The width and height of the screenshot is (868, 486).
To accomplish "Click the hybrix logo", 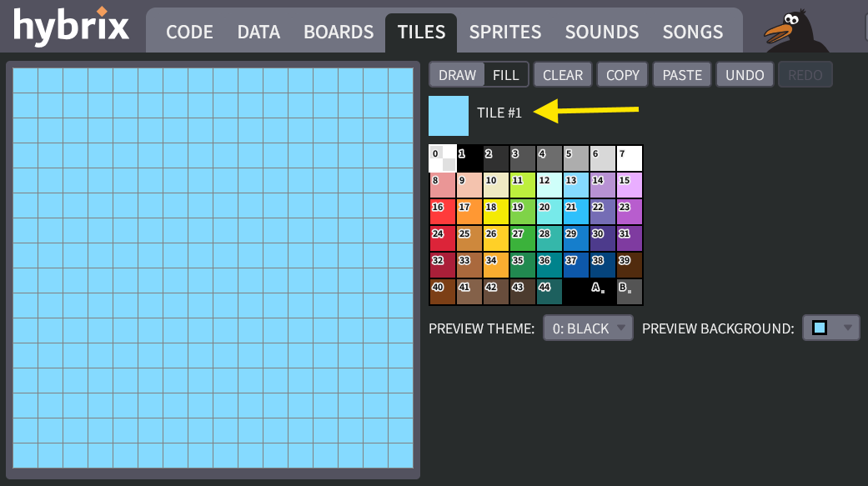I will coord(70,27).
